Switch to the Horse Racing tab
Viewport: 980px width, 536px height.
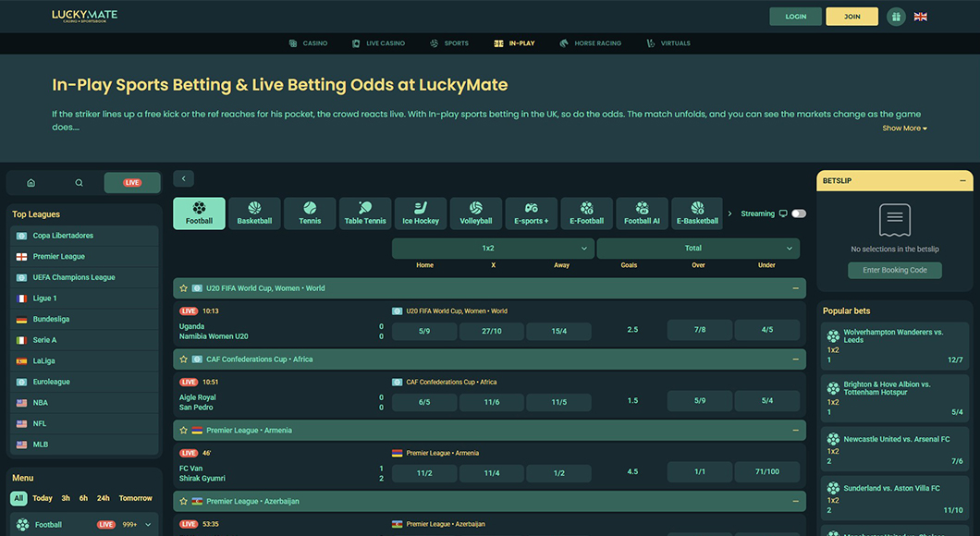[x=590, y=43]
